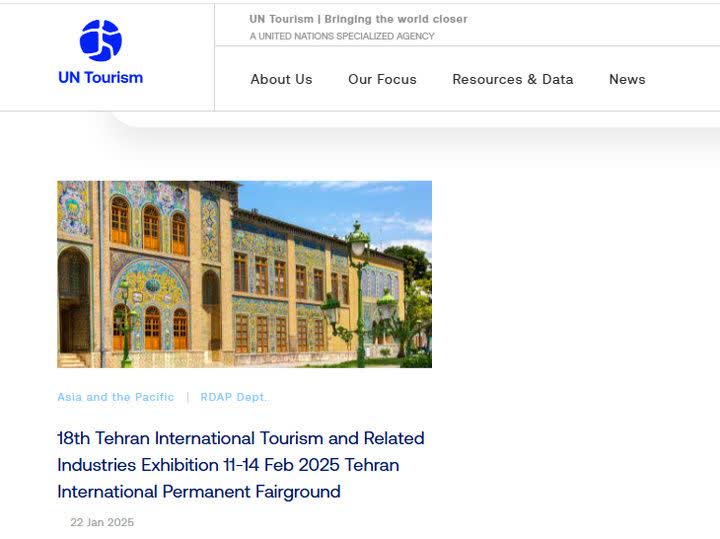
Task: Click the 22 Jan 2025 date text
Action: click(x=102, y=522)
